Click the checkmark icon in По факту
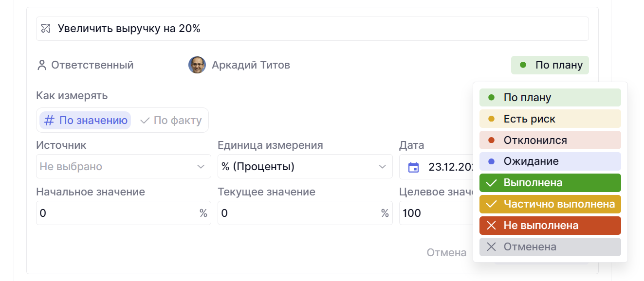This screenshot has height=281, width=644. pos(145,121)
